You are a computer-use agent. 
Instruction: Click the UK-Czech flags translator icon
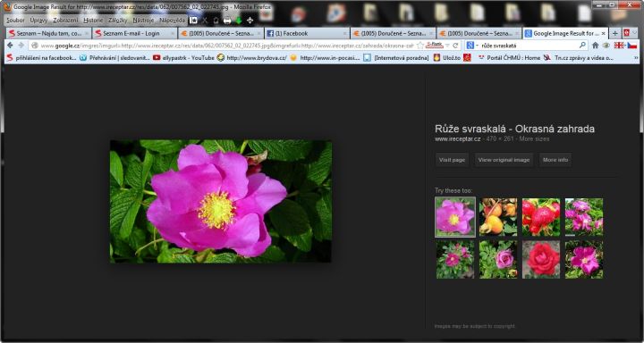[x=625, y=46]
